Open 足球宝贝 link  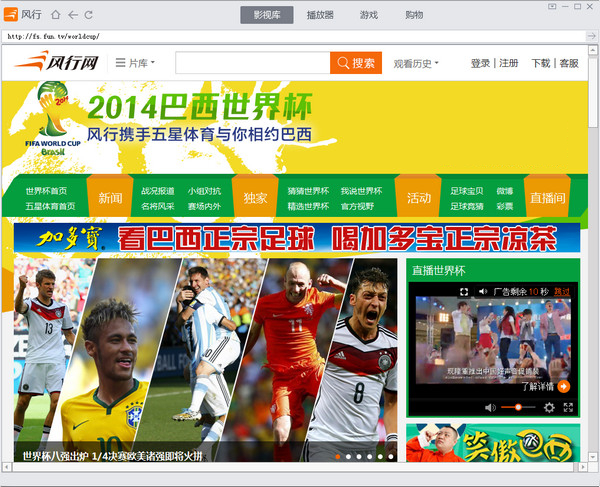pos(466,191)
